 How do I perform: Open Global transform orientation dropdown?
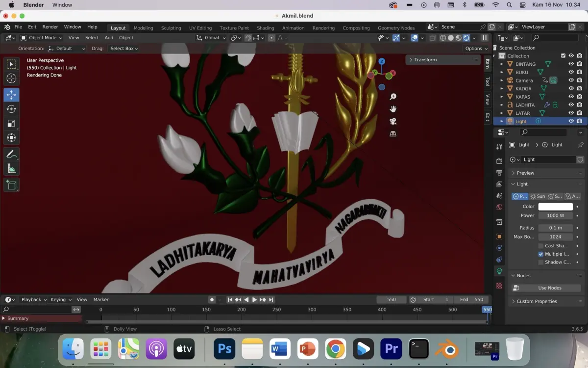[x=211, y=38]
